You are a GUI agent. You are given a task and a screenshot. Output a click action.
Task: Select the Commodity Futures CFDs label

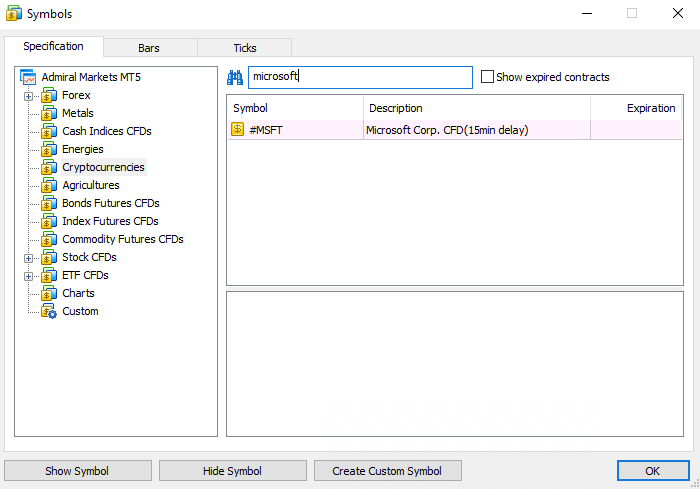[123, 239]
